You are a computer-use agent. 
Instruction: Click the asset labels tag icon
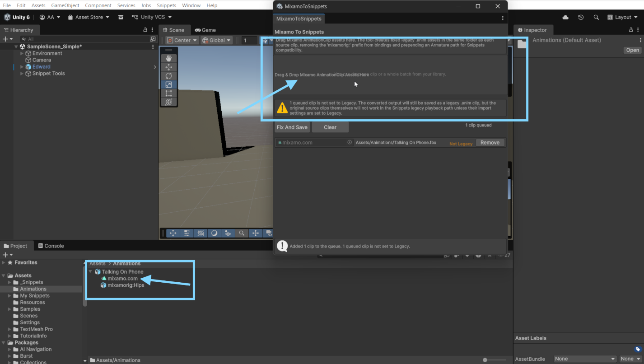pyautogui.click(x=638, y=349)
